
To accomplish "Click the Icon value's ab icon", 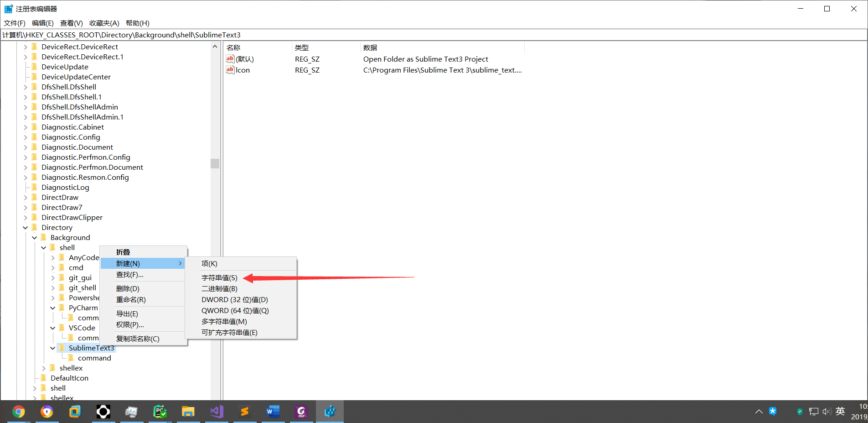I will pos(230,70).
